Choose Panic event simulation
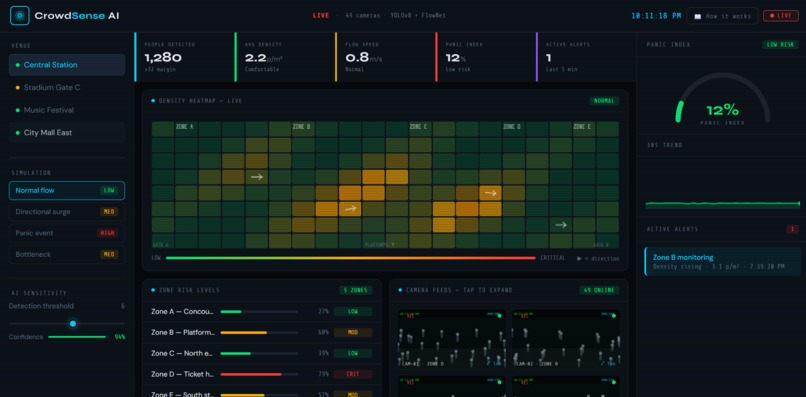 (67, 233)
